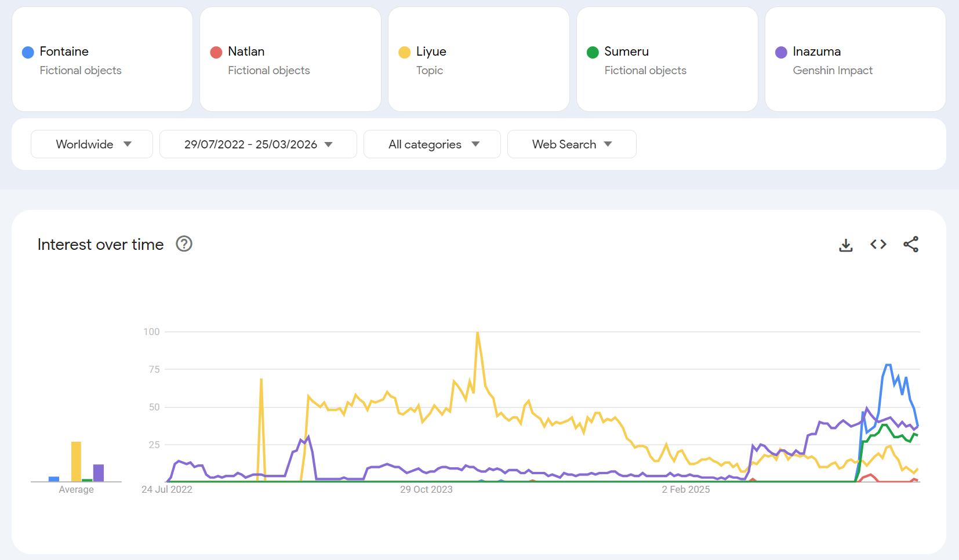Open the Worldwide region dropdown
Image resolution: width=959 pixels, height=560 pixels.
(92, 144)
